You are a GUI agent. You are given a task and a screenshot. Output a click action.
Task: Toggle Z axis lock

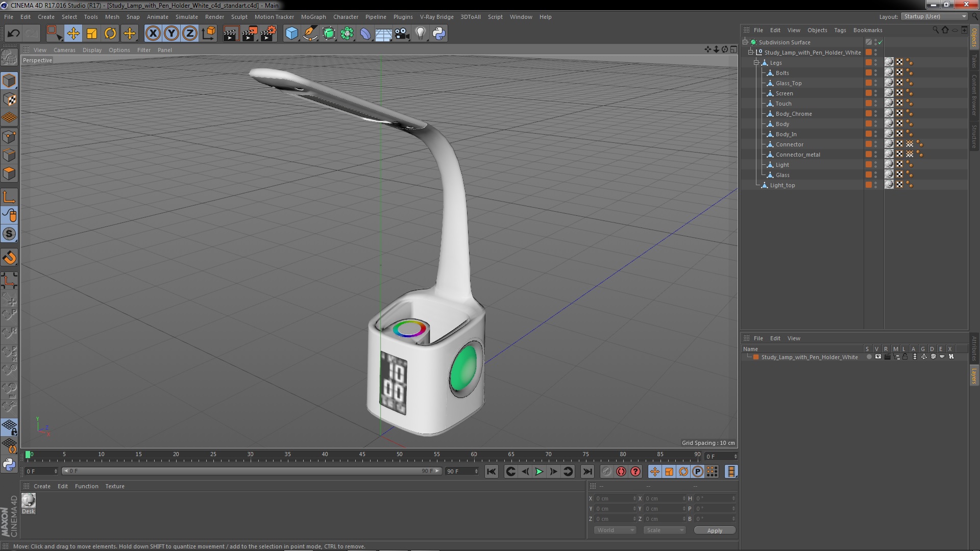190,34
